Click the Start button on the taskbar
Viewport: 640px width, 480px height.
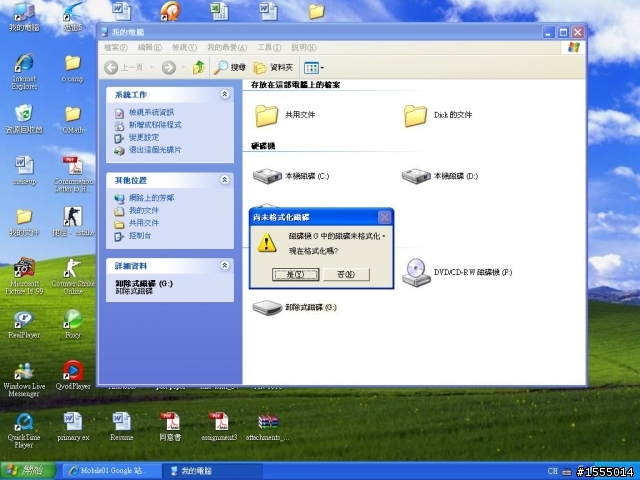point(28,471)
